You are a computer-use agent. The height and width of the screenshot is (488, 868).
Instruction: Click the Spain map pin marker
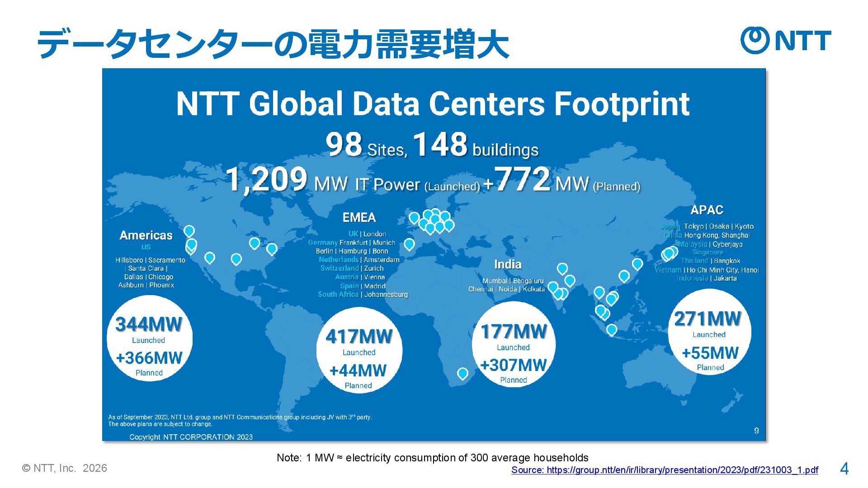409,244
